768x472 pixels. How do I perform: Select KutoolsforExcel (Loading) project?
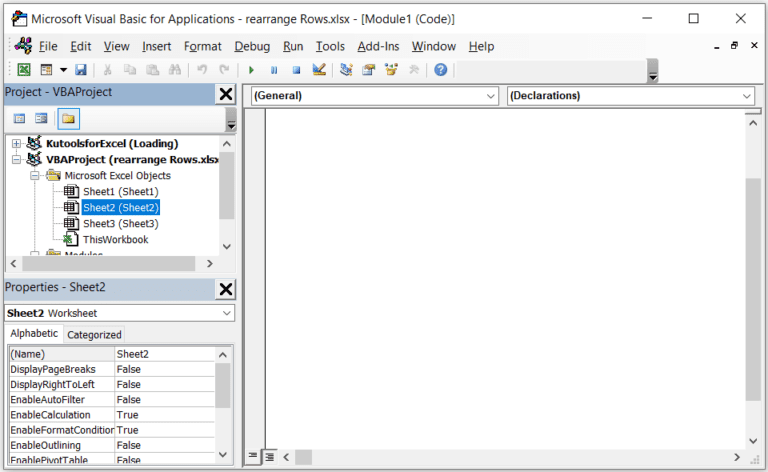(112, 143)
